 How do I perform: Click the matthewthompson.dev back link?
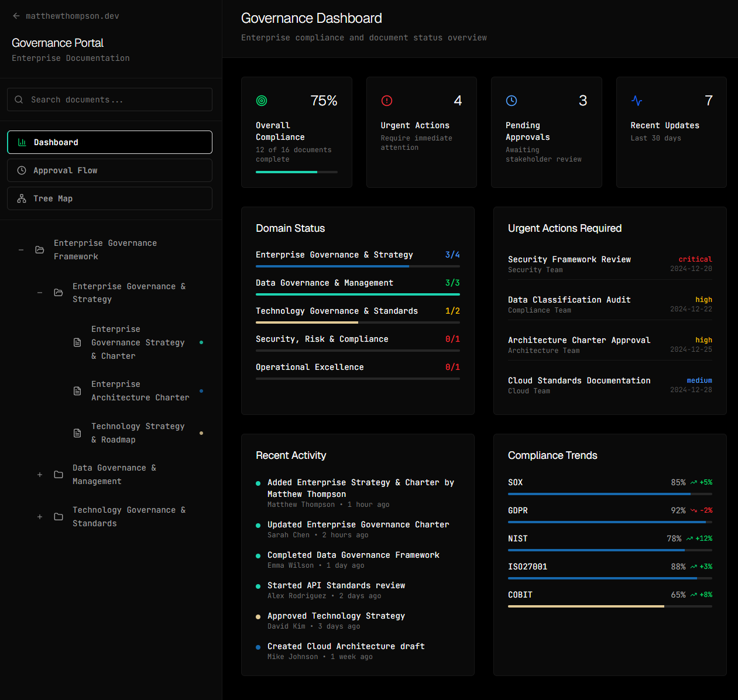[66, 16]
